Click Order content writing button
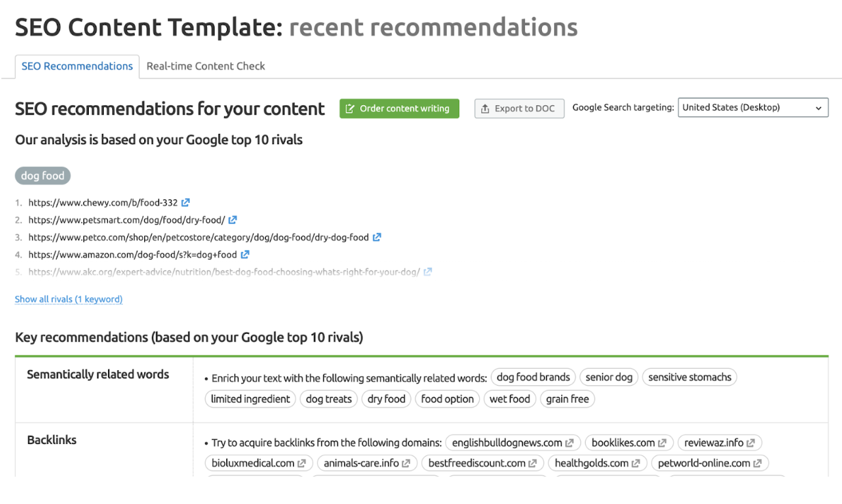The width and height of the screenshot is (842, 504). coord(399,109)
